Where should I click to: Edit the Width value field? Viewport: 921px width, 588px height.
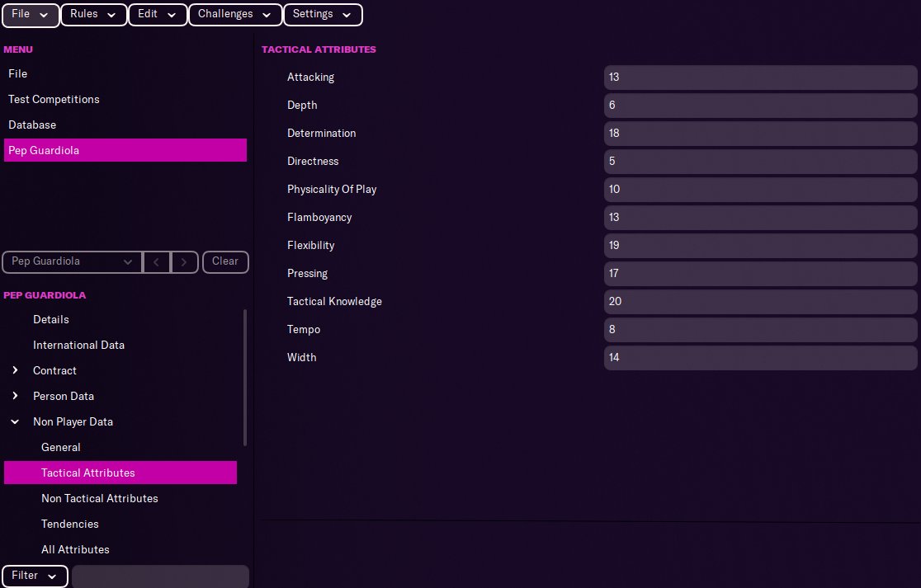coord(760,357)
